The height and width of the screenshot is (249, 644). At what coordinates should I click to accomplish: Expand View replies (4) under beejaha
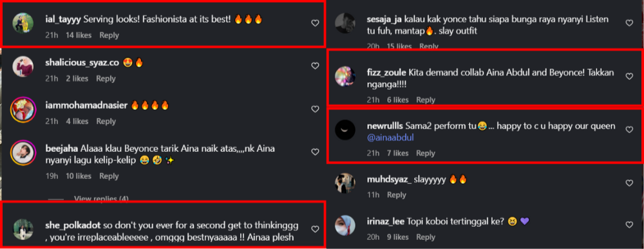click(101, 199)
